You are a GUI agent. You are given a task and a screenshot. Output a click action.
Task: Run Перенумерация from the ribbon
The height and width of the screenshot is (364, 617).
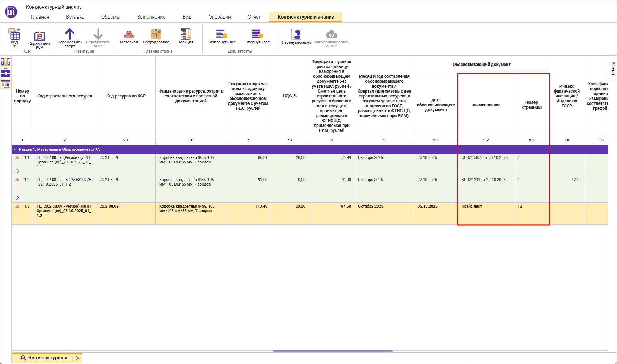click(296, 35)
